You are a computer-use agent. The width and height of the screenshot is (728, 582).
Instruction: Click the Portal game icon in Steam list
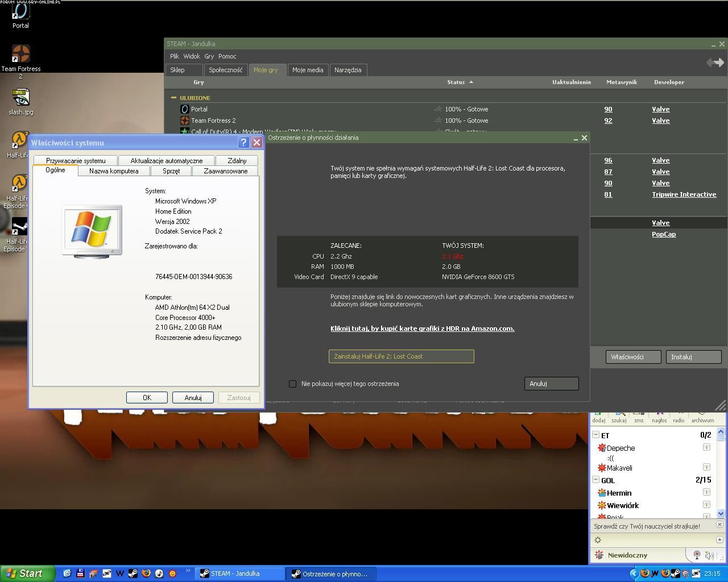pyautogui.click(x=184, y=109)
